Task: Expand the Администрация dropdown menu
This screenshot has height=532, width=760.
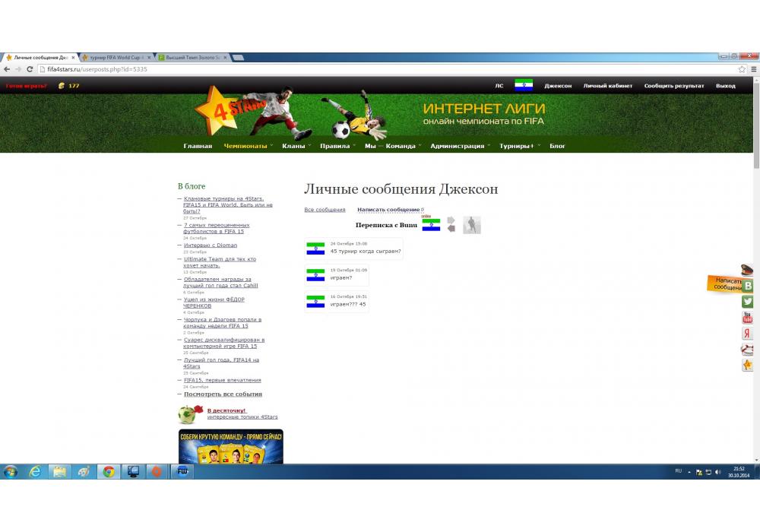Action: point(458,146)
